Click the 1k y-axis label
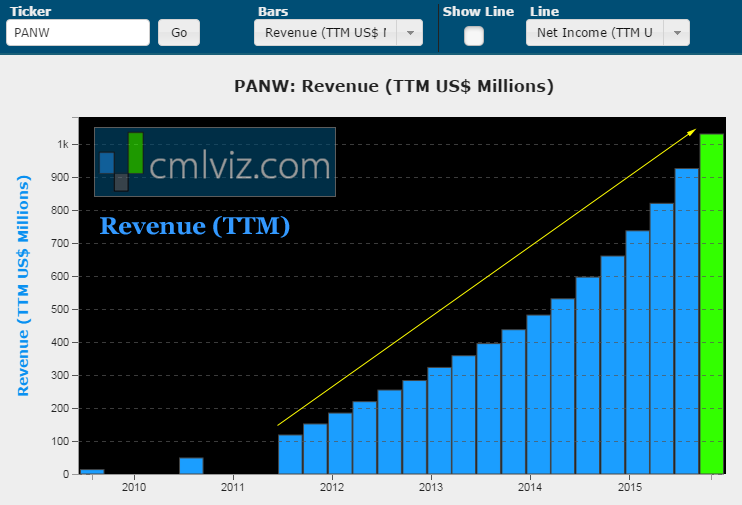The height and width of the screenshot is (505, 742). pyautogui.click(x=63, y=144)
